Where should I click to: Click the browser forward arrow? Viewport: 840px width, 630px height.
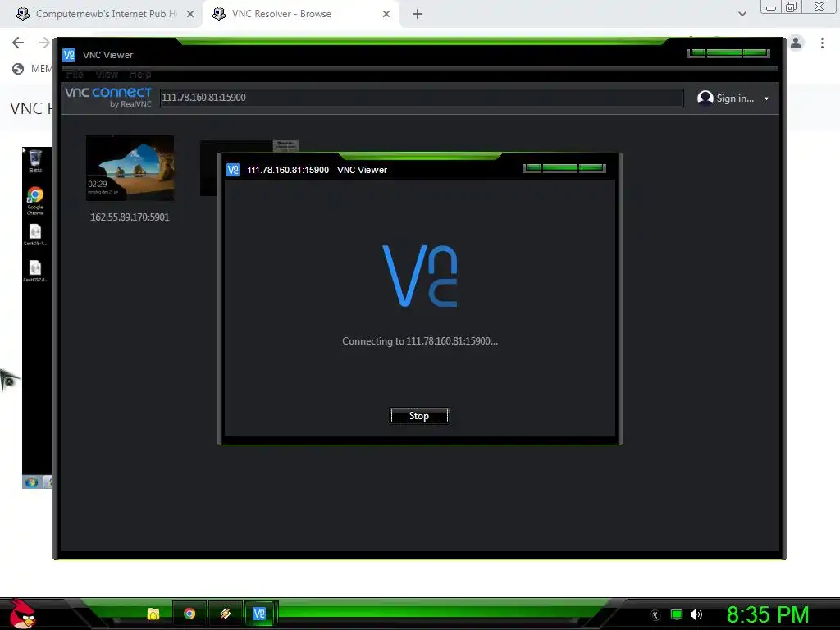click(x=44, y=43)
